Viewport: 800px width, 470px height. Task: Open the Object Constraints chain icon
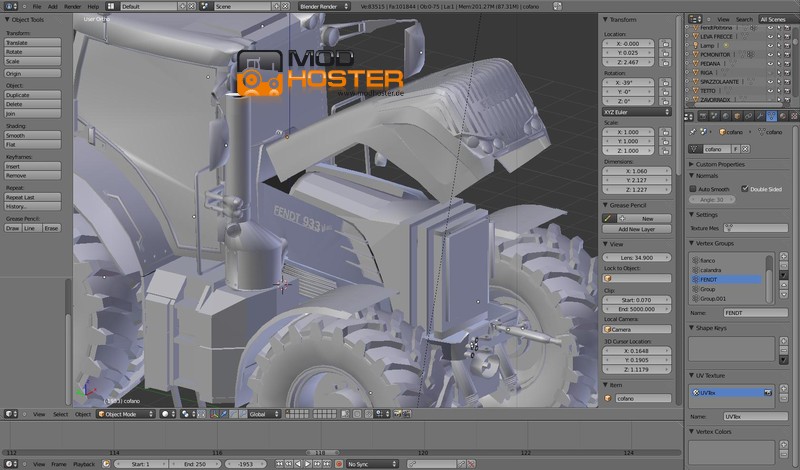click(748, 116)
